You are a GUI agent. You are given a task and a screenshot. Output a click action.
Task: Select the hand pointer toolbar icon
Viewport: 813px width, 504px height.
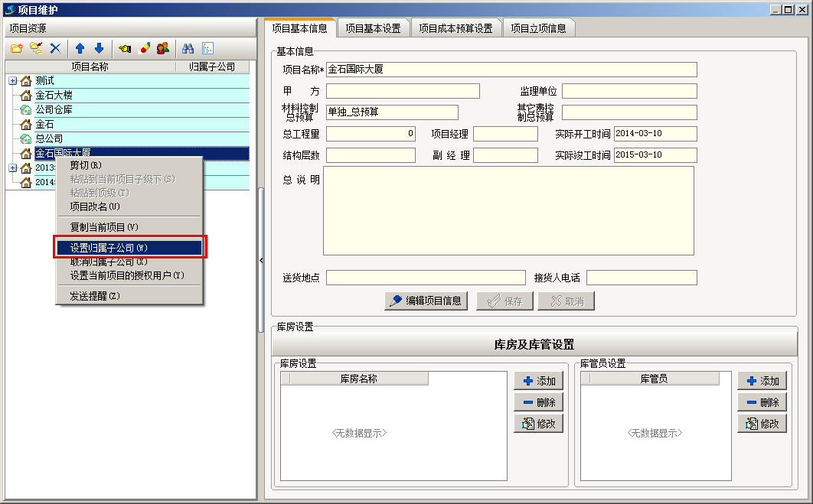pos(125,47)
